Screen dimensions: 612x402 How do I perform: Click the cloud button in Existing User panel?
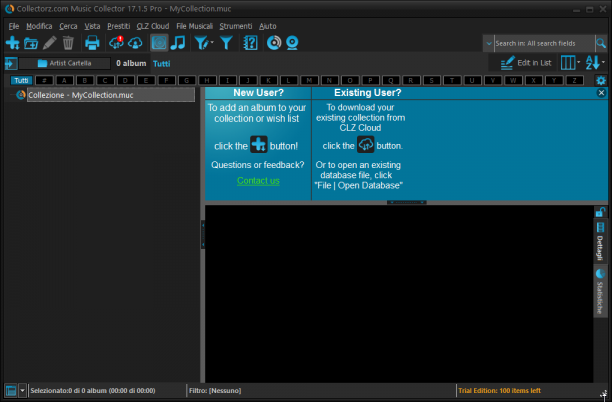click(x=366, y=144)
